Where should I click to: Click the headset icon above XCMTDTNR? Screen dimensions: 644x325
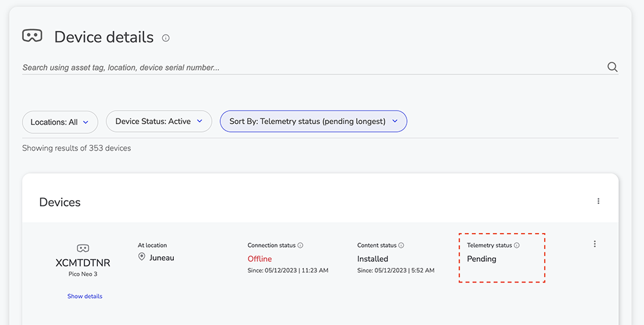[83, 248]
